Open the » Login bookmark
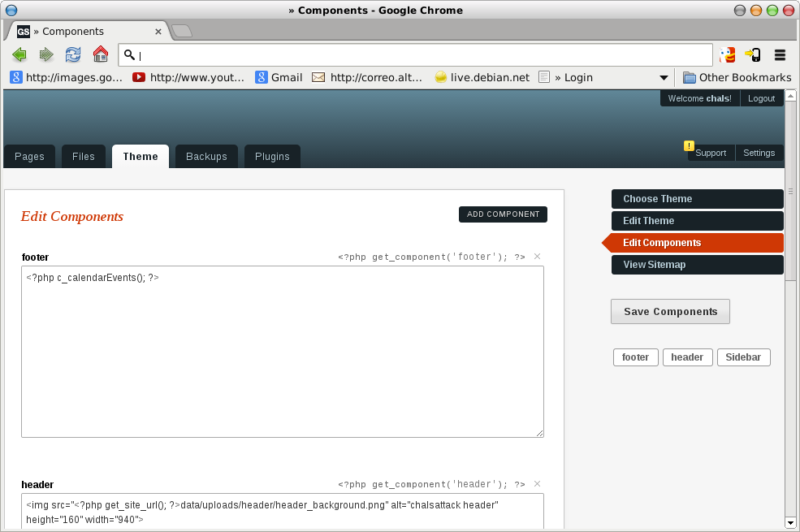This screenshot has height=532, width=800. coord(566,77)
